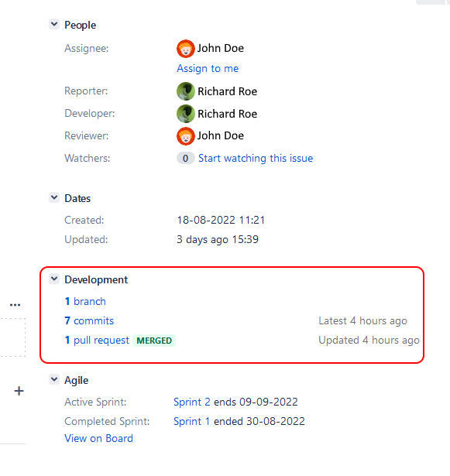Click the Reviewer John Doe avatar

click(x=186, y=136)
